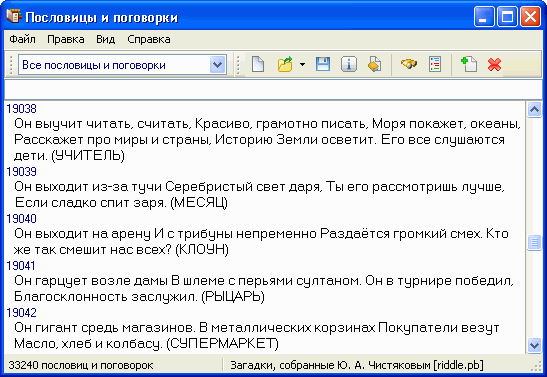
Task: Click the riddle text ending with (УЧИТЕЛЬ)
Action: 267,140
